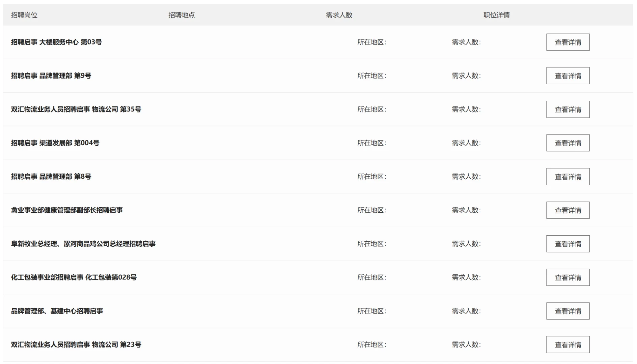Select 禽业事业部健康管理部副部长招聘启事 title
The image size is (637, 364).
coord(67,210)
